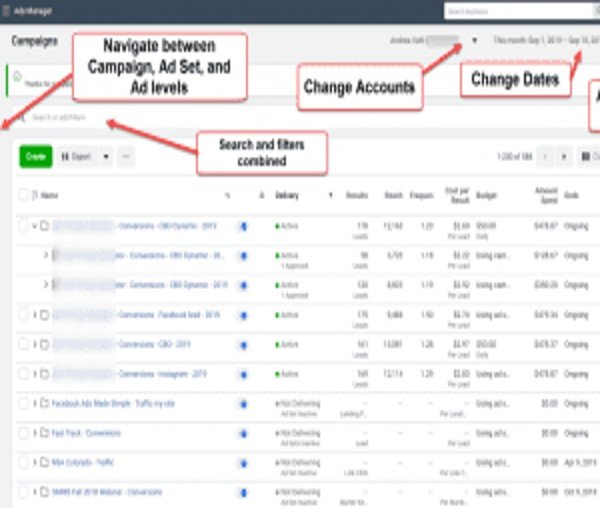Tick checkbox for SMMS Fall 2018 Webinar
Screen dimensions: 600x508
click(23, 492)
